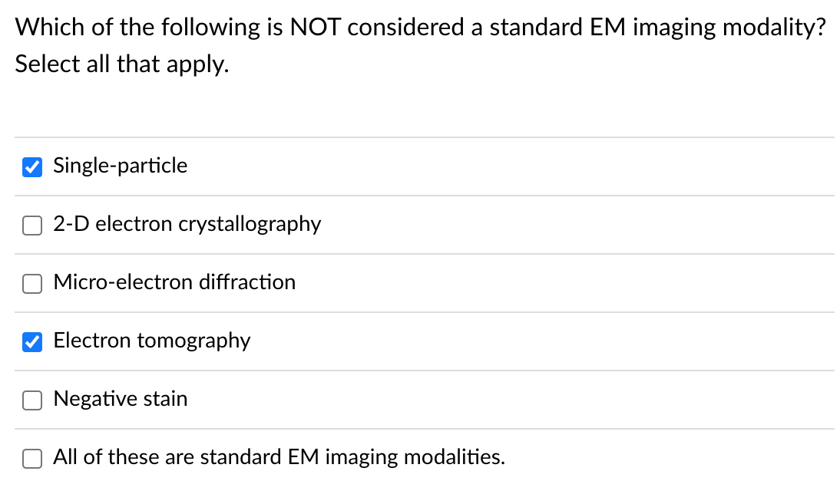Toggle the Negative stain checkbox on
This screenshot has height=504, width=840.
coord(31,400)
